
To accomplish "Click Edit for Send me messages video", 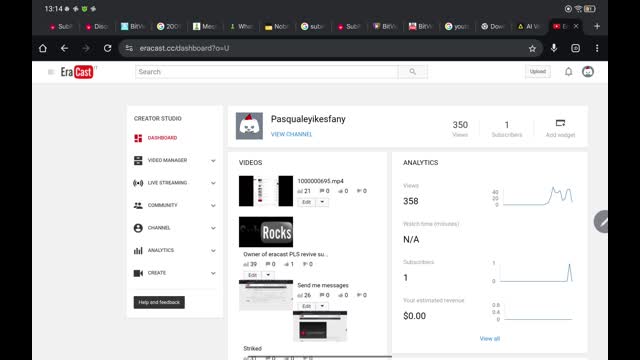I will (307, 306).
